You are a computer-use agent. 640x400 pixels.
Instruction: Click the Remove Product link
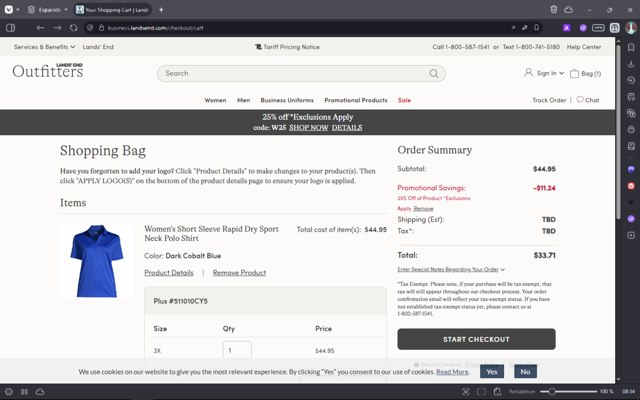(239, 273)
